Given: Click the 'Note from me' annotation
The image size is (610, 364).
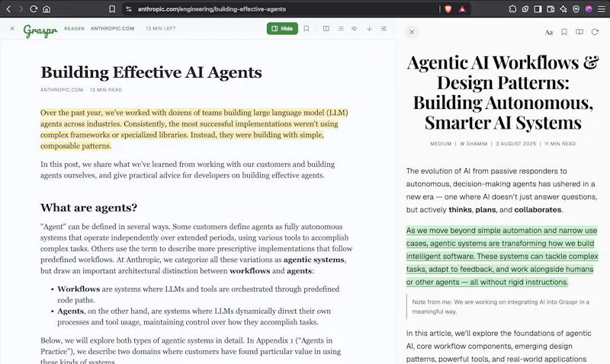Looking at the screenshot, I should coord(500,306).
